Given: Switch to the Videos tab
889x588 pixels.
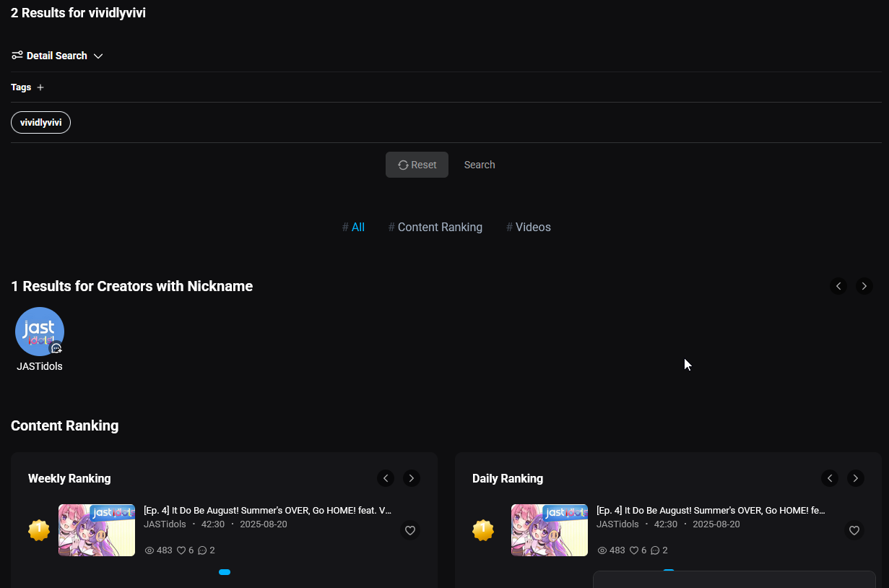Looking at the screenshot, I should click(x=529, y=227).
